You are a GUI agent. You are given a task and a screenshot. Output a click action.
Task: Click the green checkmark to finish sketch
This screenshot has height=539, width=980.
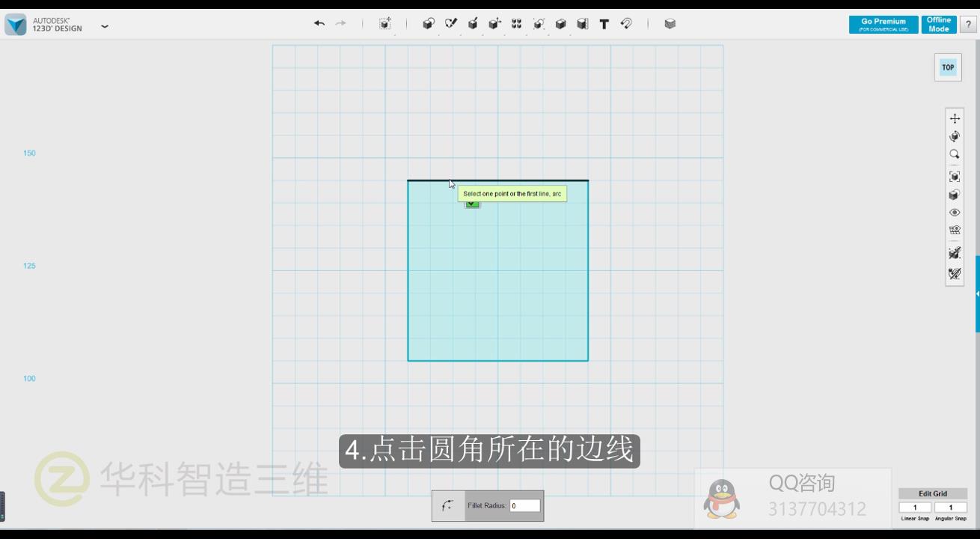472,204
